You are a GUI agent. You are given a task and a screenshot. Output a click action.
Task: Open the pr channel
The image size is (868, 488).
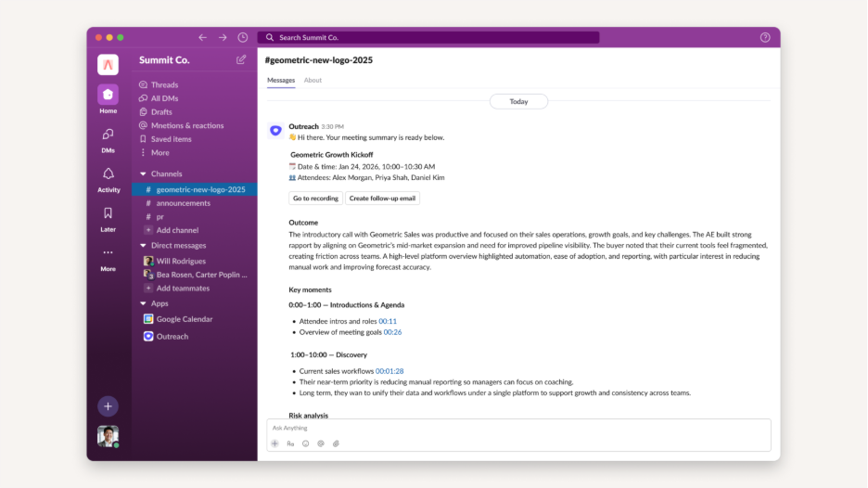(x=155, y=216)
